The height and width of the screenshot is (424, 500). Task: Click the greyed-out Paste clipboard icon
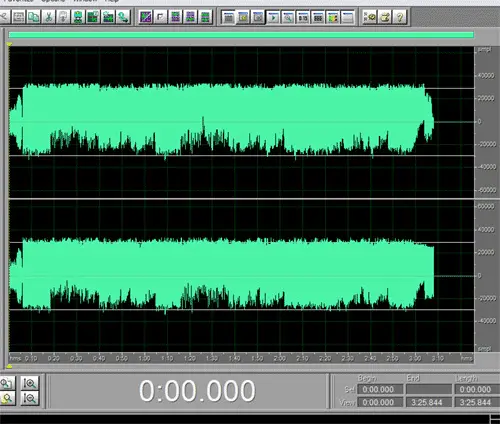coord(63,17)
